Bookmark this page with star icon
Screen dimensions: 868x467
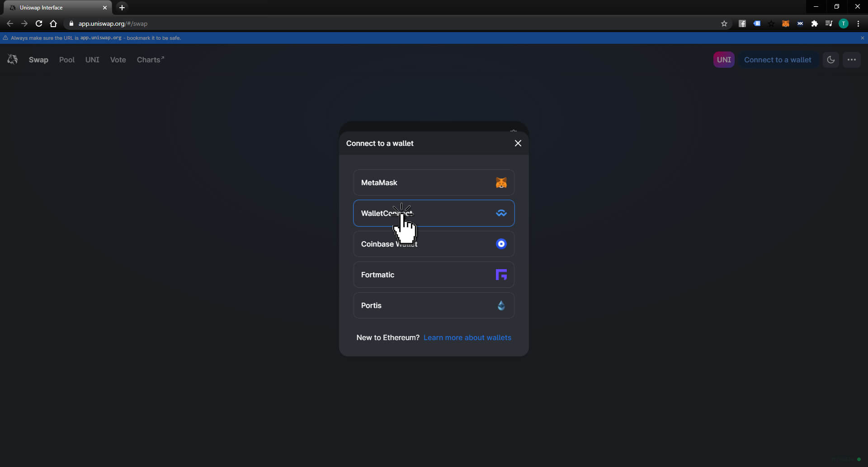[x=724, y=23]
